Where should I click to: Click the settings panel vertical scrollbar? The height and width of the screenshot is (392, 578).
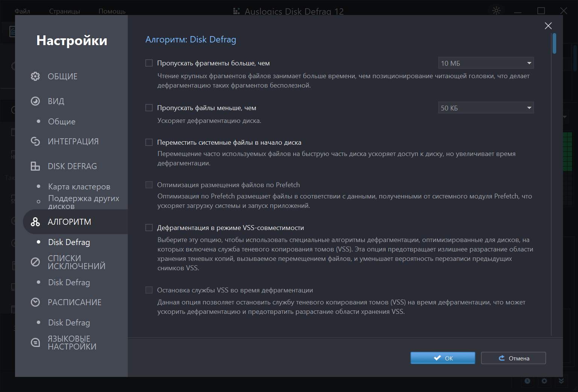point(554,44)
